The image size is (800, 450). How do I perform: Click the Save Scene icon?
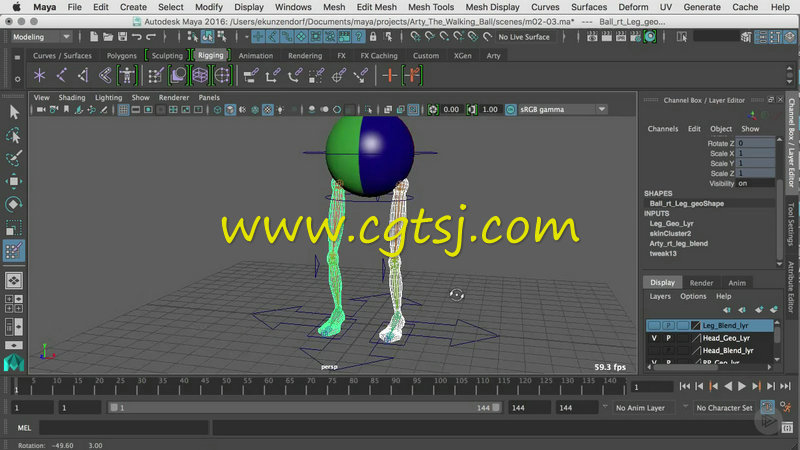coord(122,37)
